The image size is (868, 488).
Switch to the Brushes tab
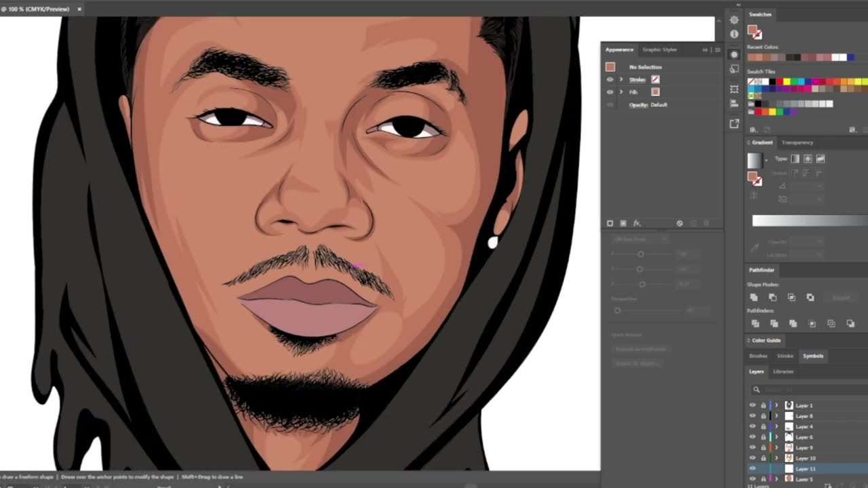pos(758,356)
